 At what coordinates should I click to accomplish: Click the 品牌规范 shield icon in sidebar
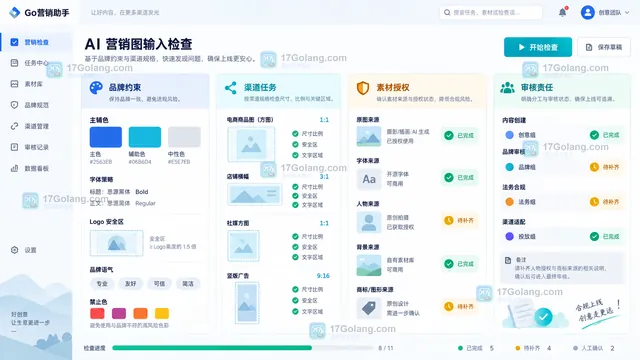tap(14, 105)
